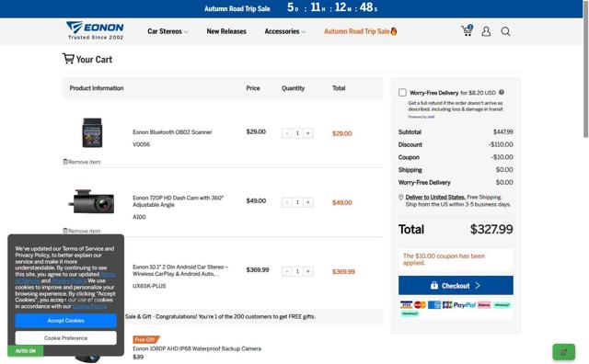Decrease quantity of the Android Car Stereo
Viewport: 589px width, 364px height.
pos(286,271)
